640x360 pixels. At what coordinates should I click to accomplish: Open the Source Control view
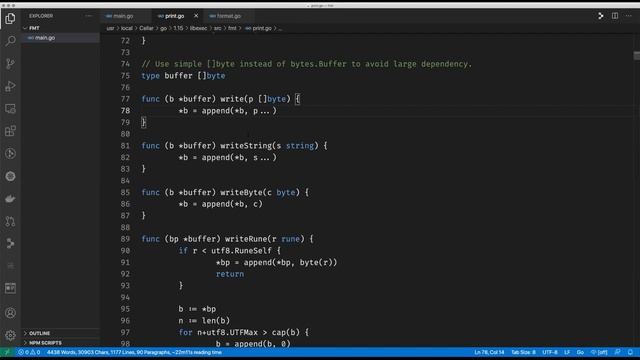click(10, 63)
